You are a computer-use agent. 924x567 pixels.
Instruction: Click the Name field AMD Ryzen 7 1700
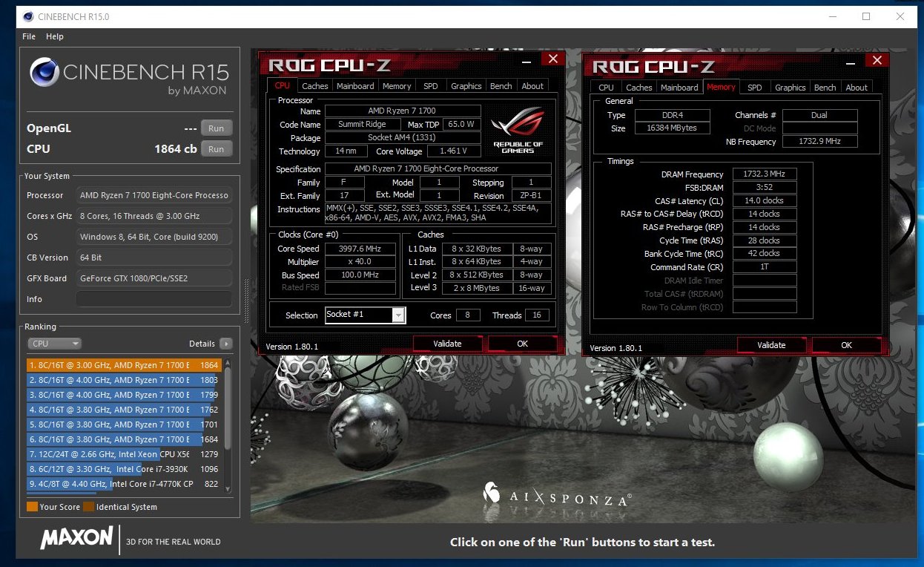tap(401, 111)
